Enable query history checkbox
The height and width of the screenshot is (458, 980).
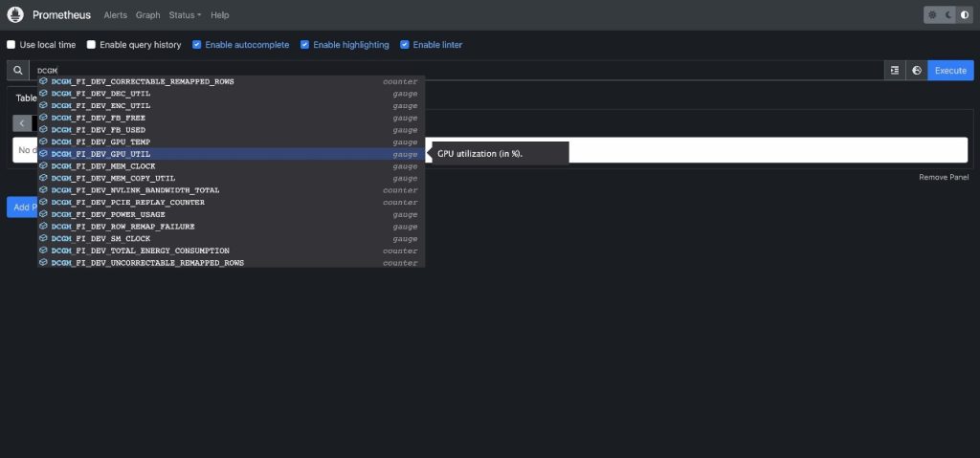click(x=91, y=45)
